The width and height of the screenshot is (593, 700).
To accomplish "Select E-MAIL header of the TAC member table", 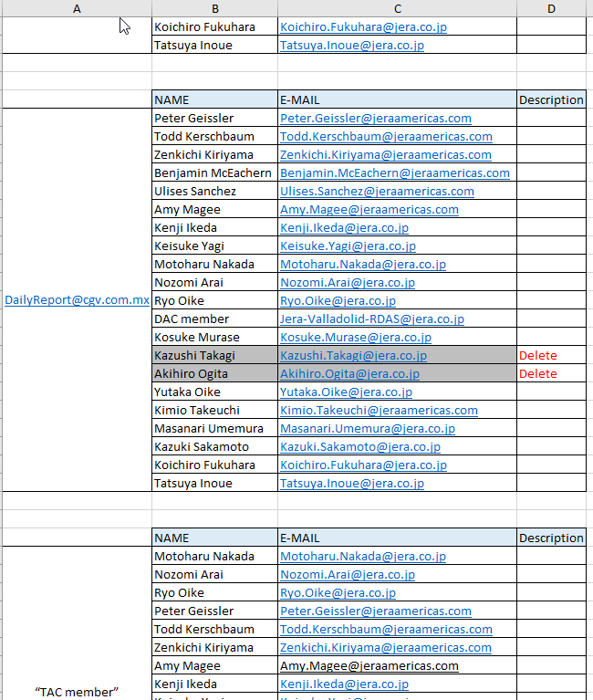I will click(x=397, y=538).
